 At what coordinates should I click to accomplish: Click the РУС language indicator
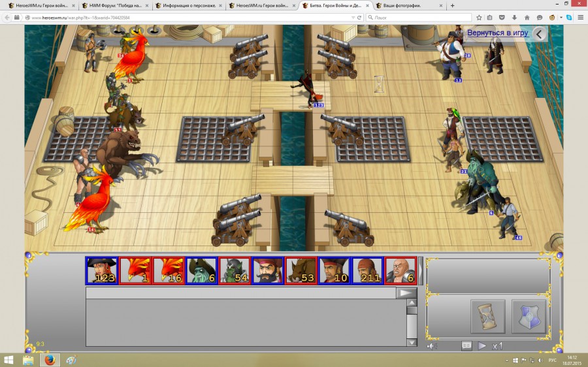[552, 360]
